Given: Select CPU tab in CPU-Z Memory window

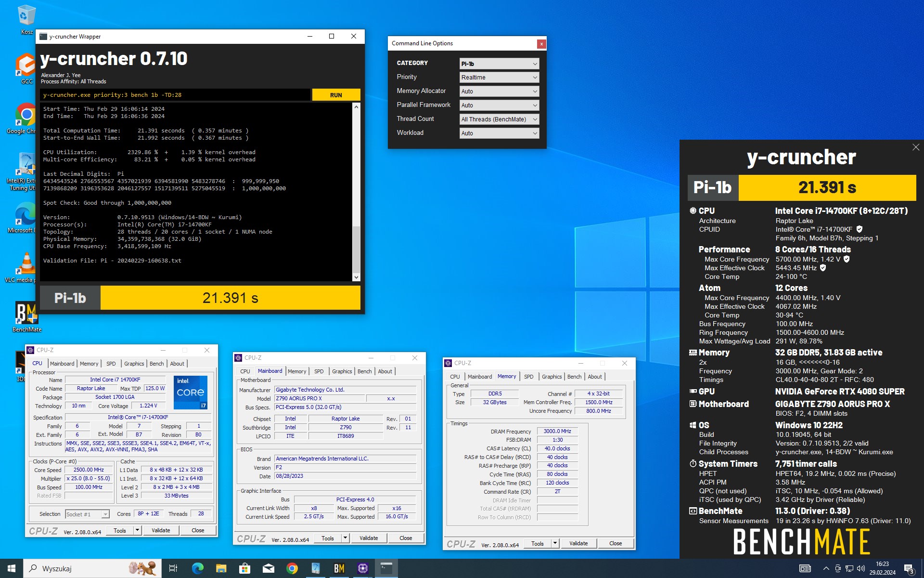Looking at the screenshot, I should pos(455,377).
